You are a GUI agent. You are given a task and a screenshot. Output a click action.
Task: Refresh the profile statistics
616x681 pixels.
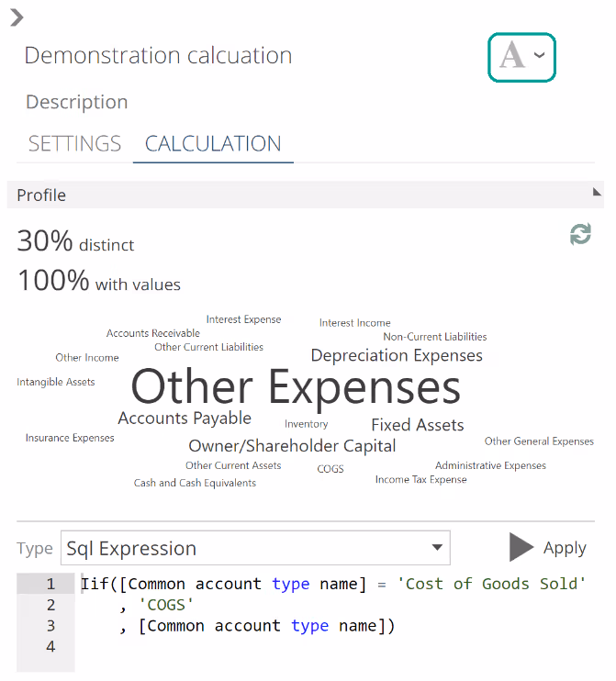580,235
